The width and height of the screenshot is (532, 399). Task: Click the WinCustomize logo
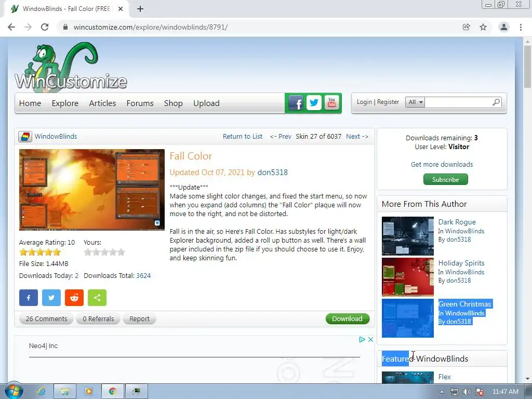click(x=71, y=67)
